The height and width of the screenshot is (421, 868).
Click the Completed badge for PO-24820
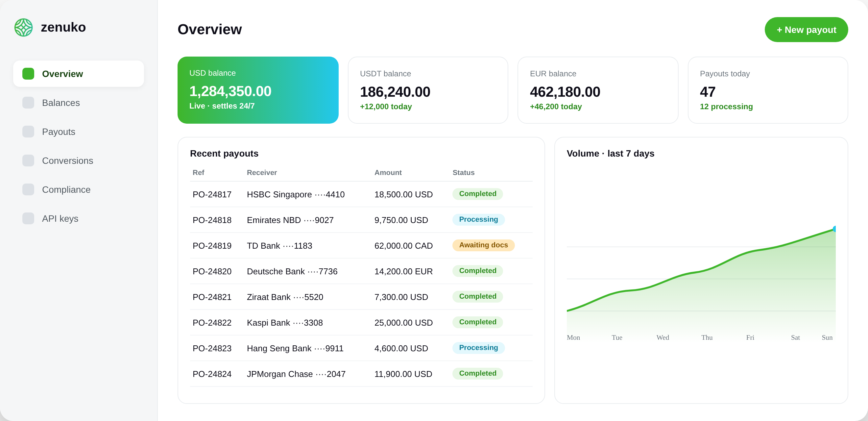[x=477, y=271]
